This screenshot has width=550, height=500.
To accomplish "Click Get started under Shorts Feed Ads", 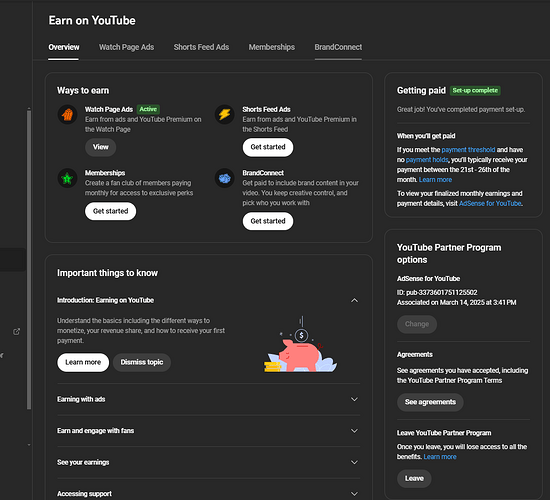I will (268, 147).
